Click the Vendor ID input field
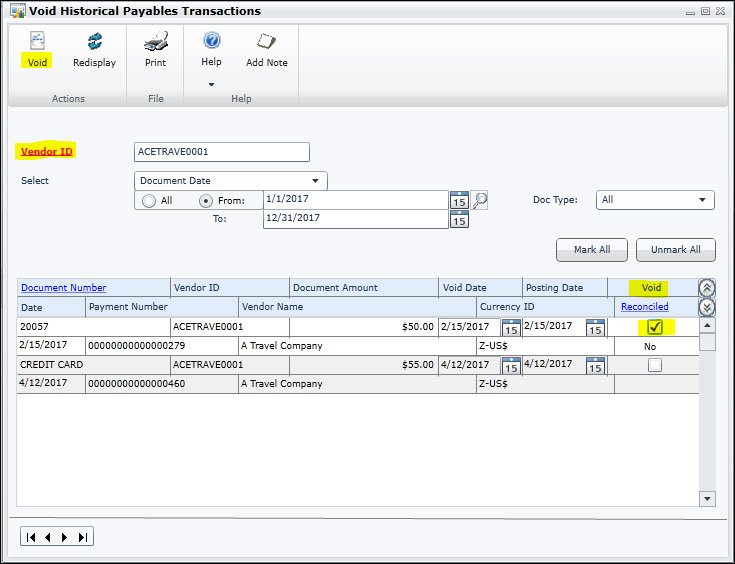The height and width of the screenshot is (564, 735). (222, 152)
